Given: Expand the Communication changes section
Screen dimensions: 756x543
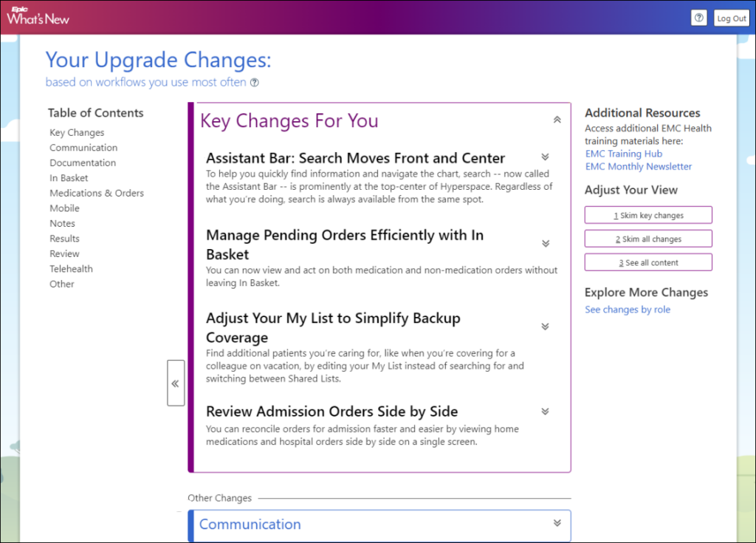Looking at the screenshot, I should click(557, 522).
